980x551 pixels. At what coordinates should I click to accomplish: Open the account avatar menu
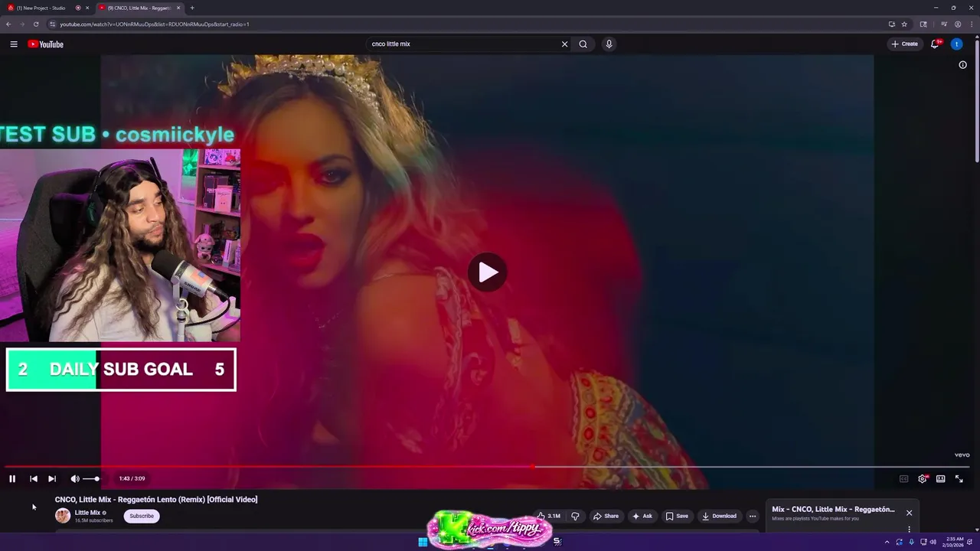pyautogui.click(x=956, y=44)
